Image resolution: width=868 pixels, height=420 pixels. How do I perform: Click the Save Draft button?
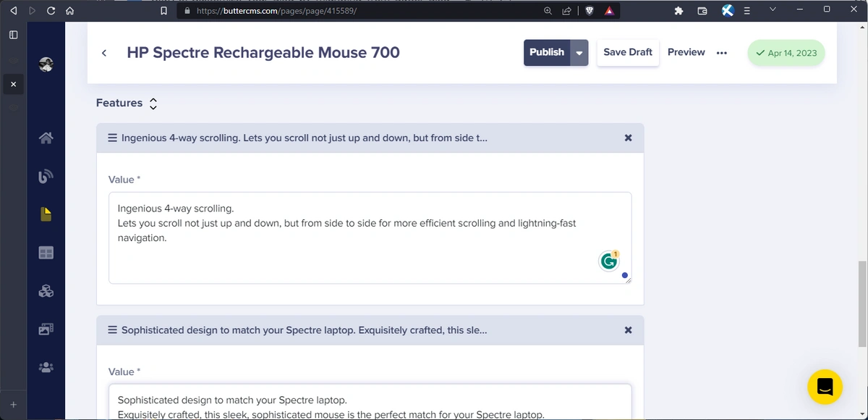pos(628,52)
